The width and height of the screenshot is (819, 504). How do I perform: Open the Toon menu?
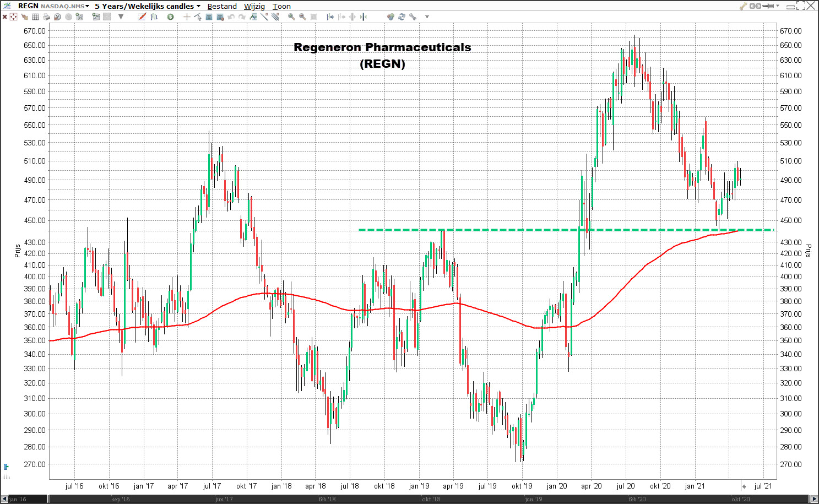pos(281,7)
